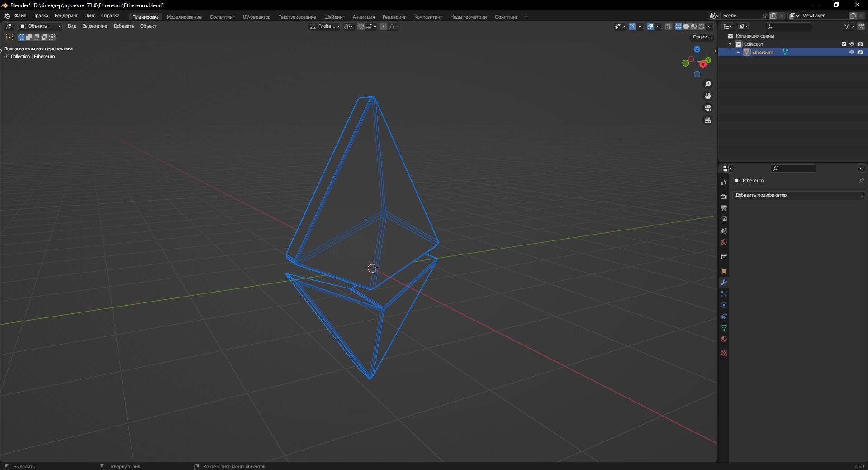Click the Blender logo menu icon

coord(7,16)
